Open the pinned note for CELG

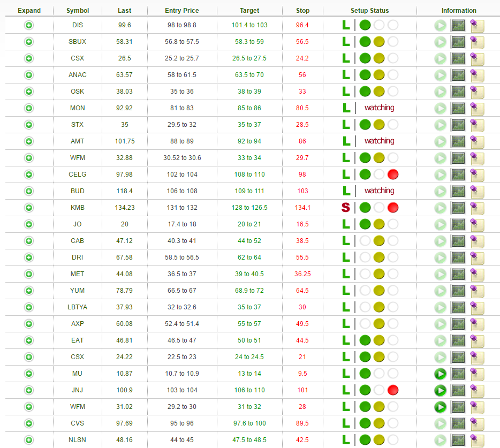(476, 174)
